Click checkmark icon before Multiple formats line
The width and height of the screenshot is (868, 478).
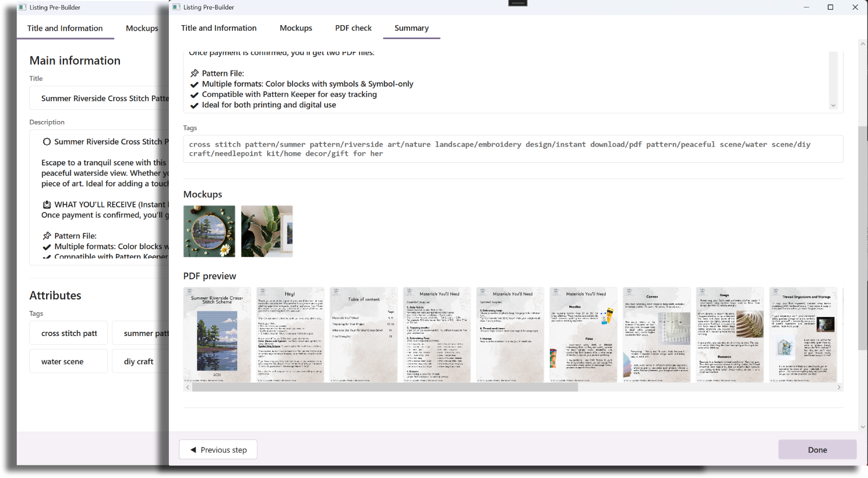pos(194,84)
